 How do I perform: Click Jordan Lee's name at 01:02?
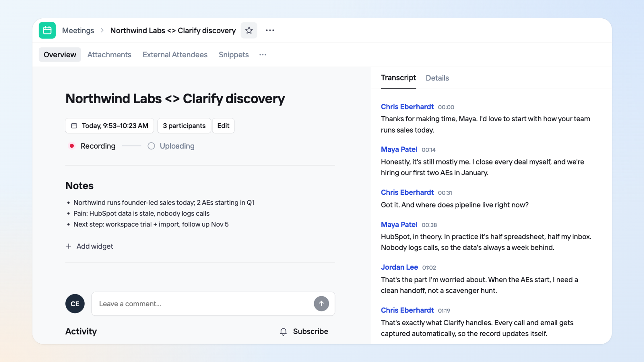399,267
